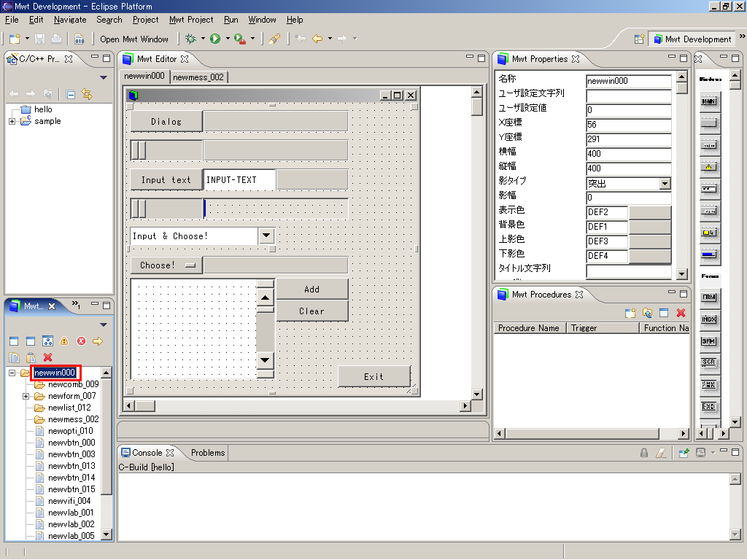Viewport: 747px width, 560px height.
Task: Select the FRM form palette tool
Action: tap(709, 297)
